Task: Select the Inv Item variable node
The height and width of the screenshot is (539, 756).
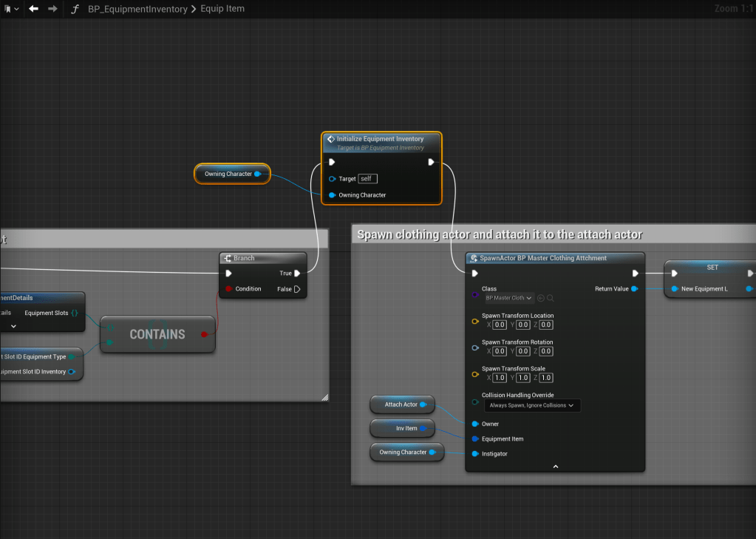Action: pyautogui.click(x=406, y=428)
